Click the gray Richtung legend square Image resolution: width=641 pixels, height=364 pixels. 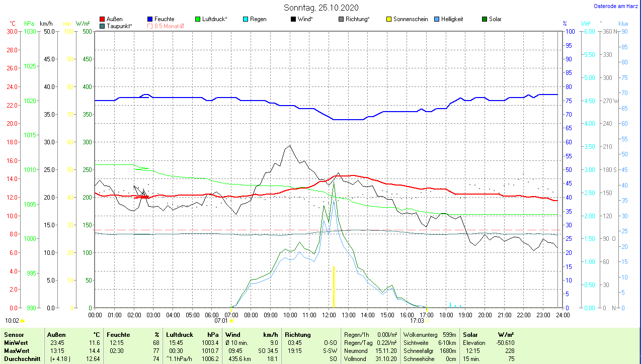[341, 19]
